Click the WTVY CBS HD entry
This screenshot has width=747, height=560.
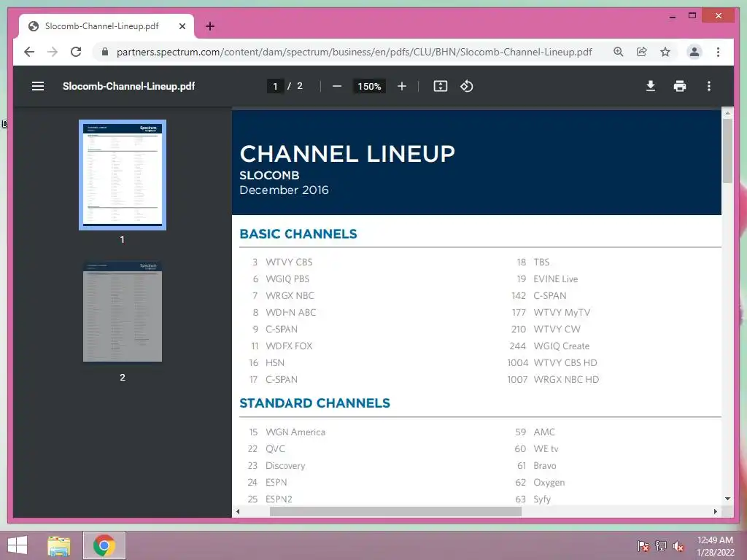(x=552, y=363)
